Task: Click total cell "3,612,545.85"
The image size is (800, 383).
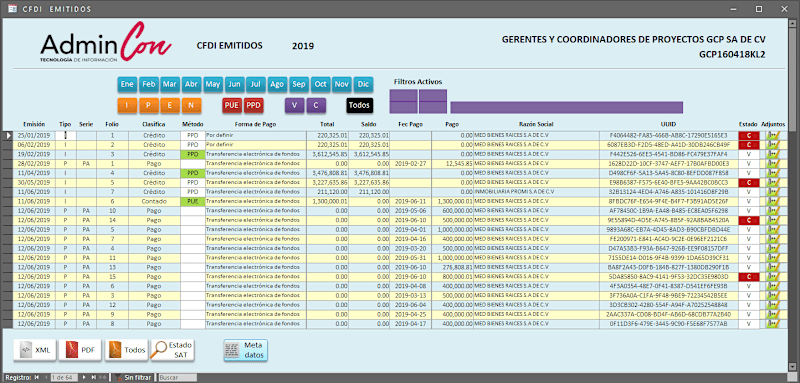Action: [x=327, y=154]
